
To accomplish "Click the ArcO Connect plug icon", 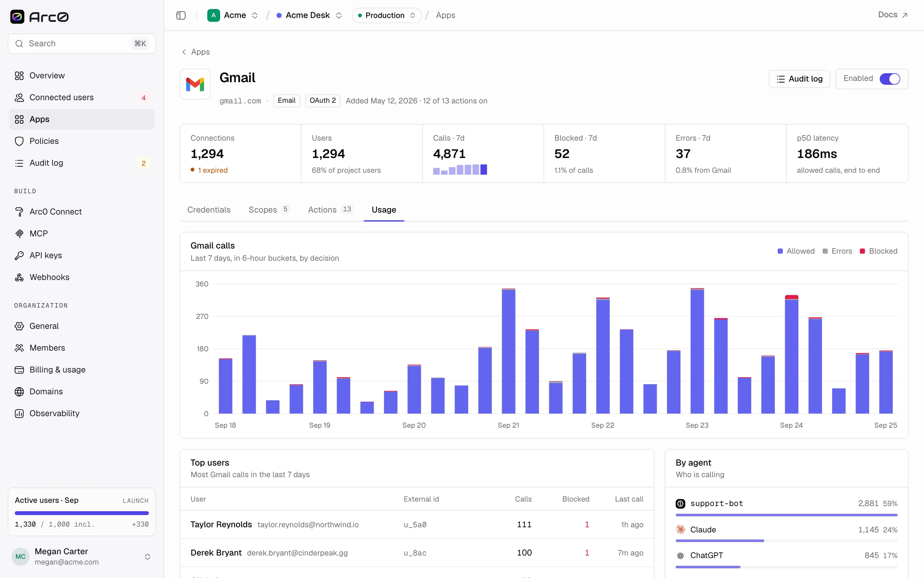I will pos(19,212).
